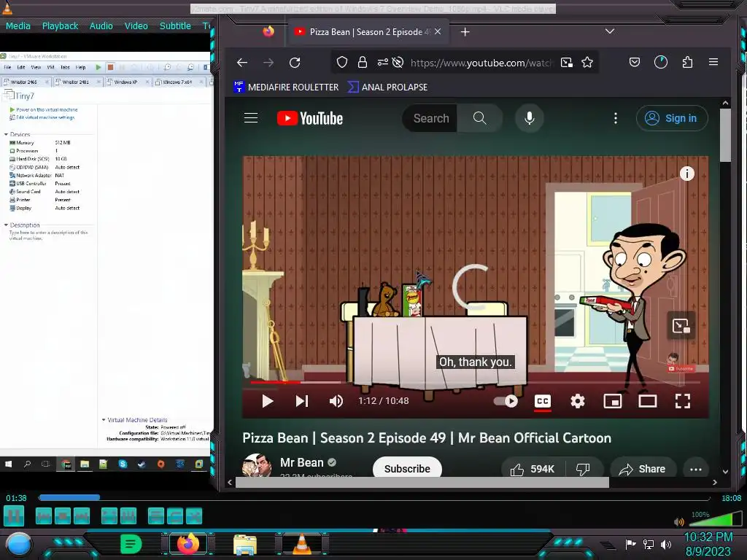This screenshot has width=747, height=560.
Task: Enter YouTube fullscreen mode
Action: tap(683, 402)
